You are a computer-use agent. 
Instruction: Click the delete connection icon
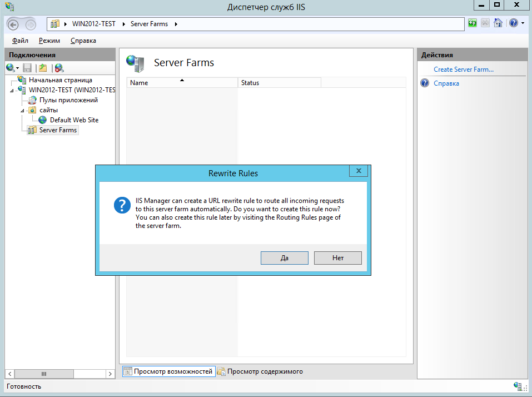click(59, 68)
